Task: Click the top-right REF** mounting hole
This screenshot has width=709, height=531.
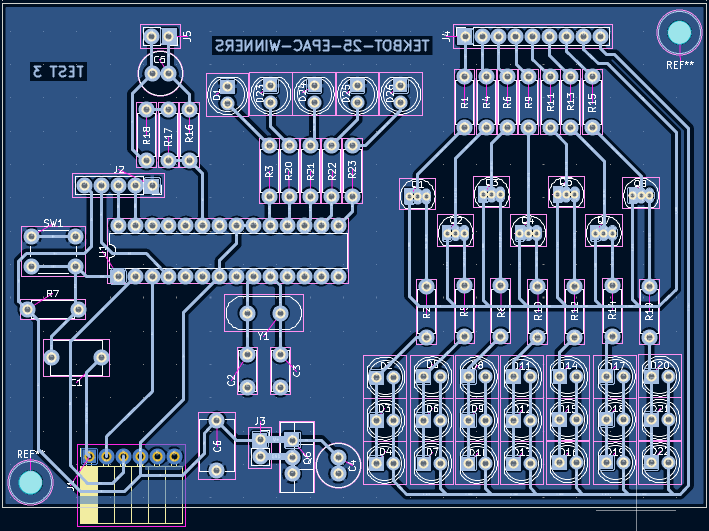Action: point(679,33)
